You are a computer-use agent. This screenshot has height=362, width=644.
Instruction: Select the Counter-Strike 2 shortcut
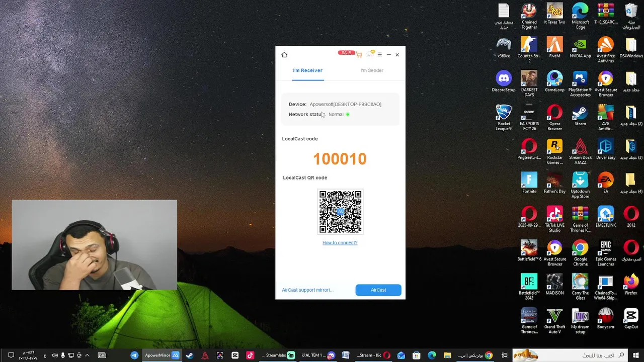[529, 50]
